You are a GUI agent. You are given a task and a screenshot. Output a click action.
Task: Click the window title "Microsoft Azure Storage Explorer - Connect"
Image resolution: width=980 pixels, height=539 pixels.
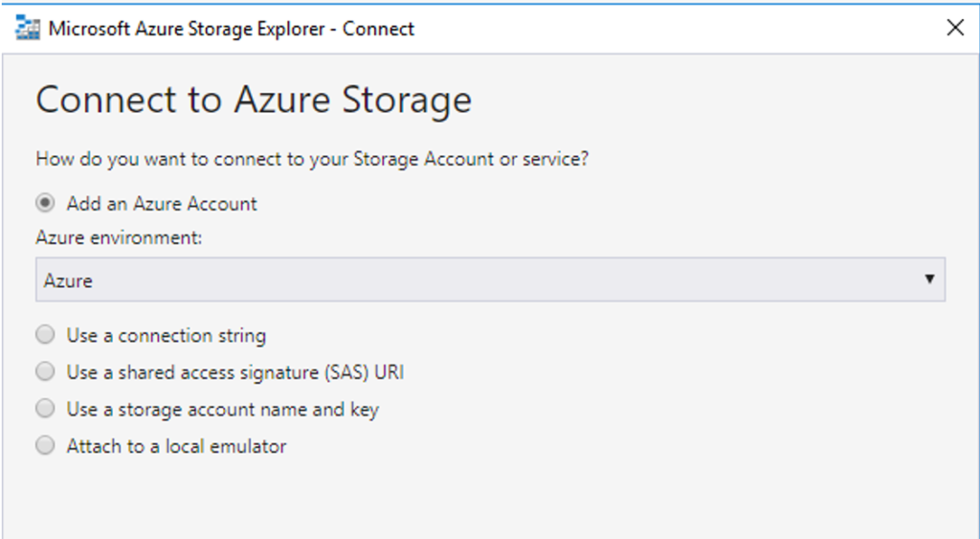(x=232, y=29)
